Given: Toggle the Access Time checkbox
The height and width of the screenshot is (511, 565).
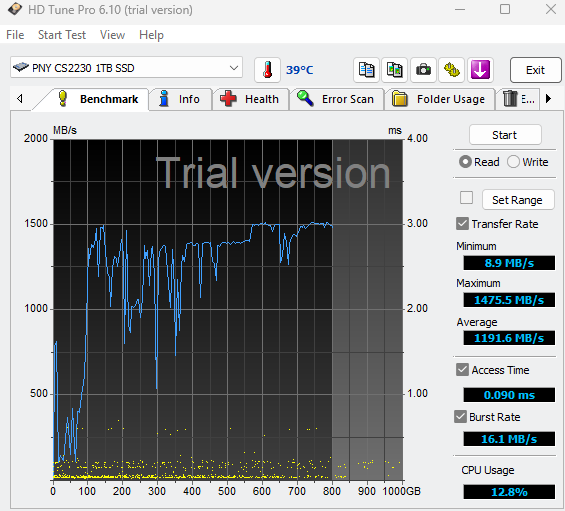Looking at the screenshot, I should (462, 369).
